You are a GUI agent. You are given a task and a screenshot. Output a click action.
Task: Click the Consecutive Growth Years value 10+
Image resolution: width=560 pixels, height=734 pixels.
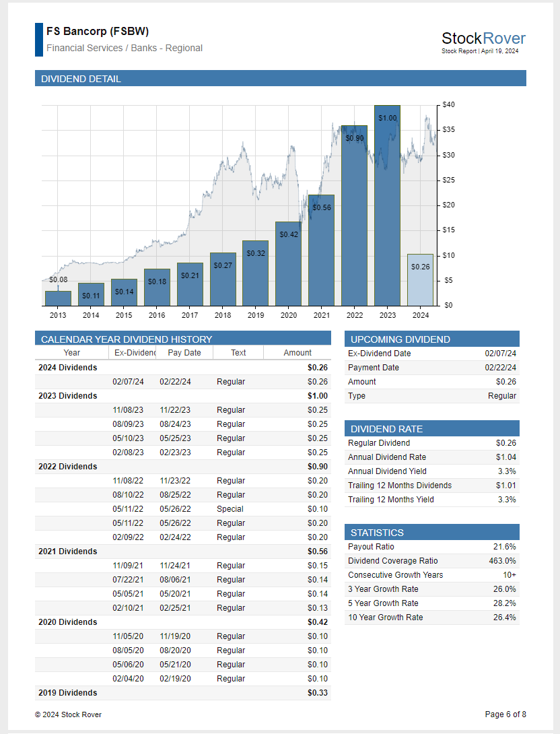pos(510,575)
